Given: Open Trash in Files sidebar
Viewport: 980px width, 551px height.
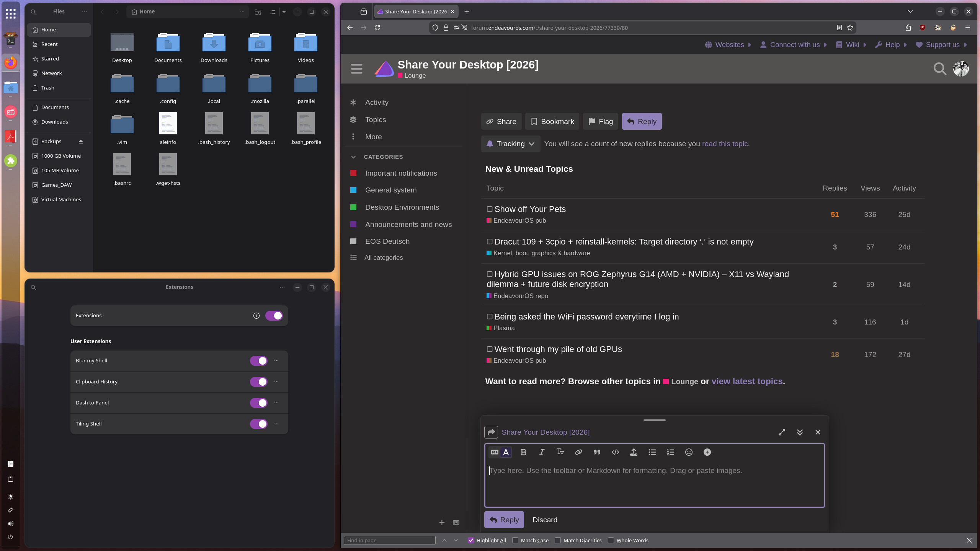Looking at the screenshot, I should tap(59, 88).
